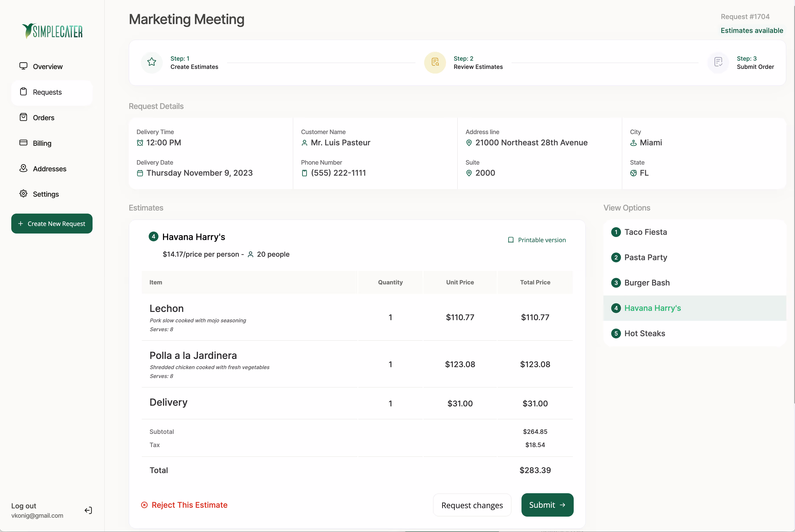Submit the Havana Harry's estimate
Viewport: 795px width, 532px height.
click(547, 505)
